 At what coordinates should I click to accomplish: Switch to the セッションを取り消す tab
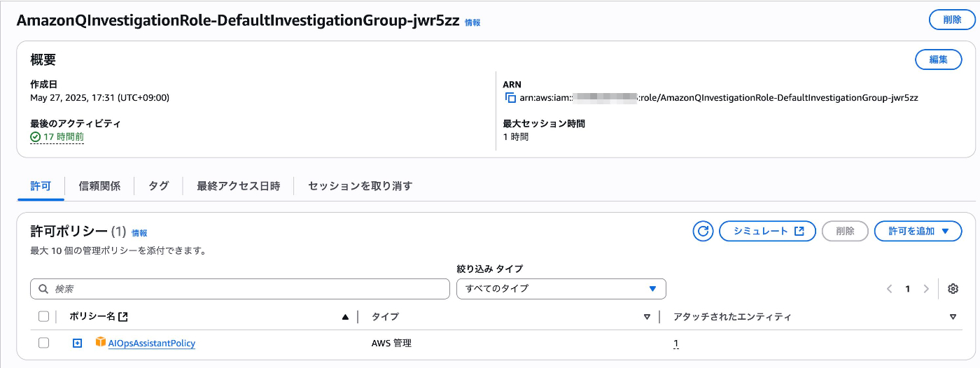[360, 186]
